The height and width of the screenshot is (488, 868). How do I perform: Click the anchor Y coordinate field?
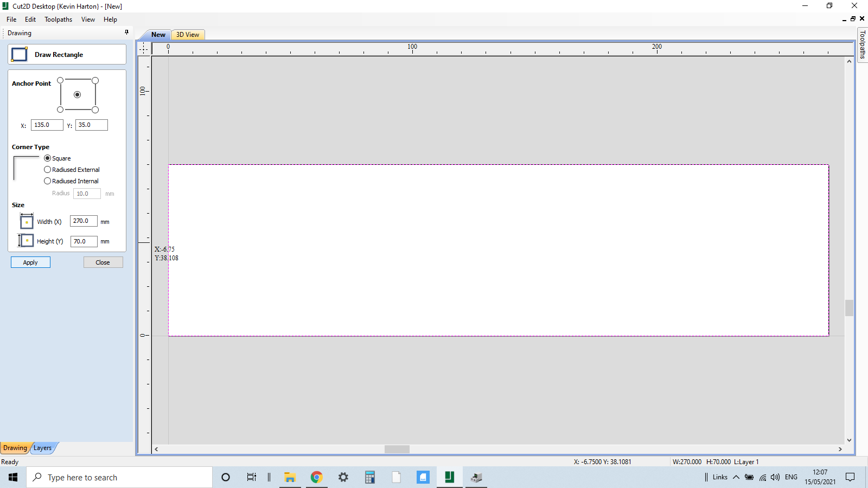click(92, 125)
